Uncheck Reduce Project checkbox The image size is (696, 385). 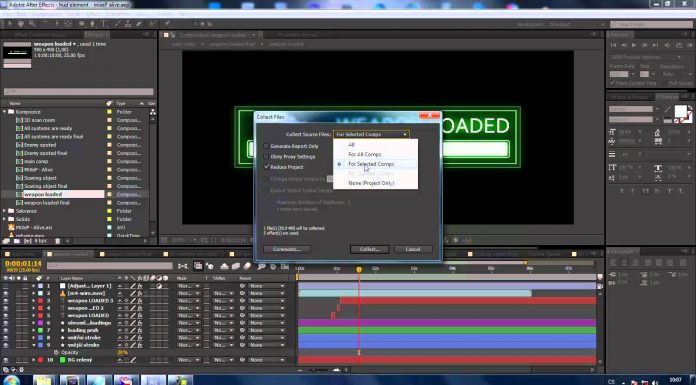(x=266, y=167)
